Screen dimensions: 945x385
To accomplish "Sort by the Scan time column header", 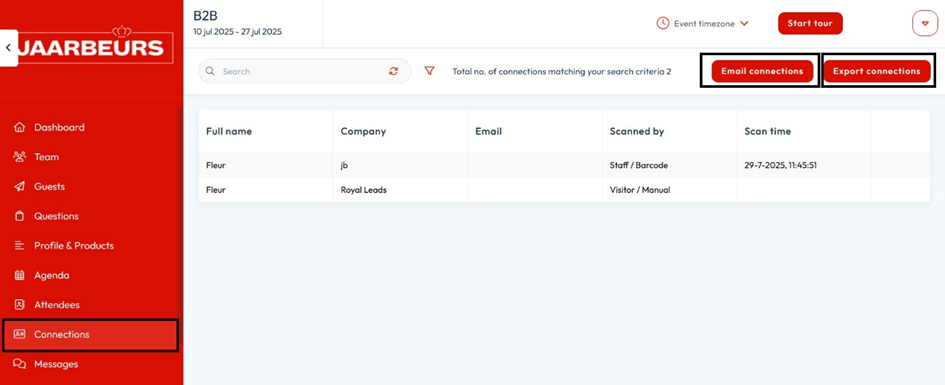I will 767,131.
